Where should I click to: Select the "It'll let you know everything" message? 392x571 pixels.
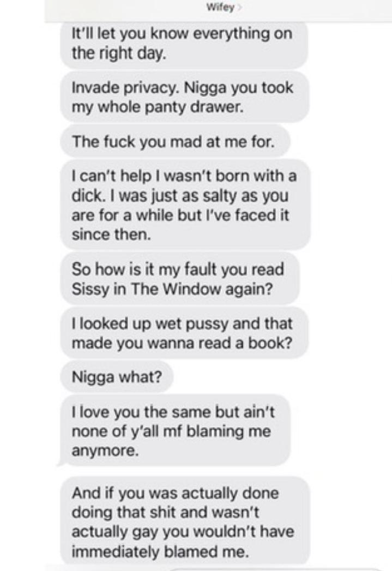184,43
